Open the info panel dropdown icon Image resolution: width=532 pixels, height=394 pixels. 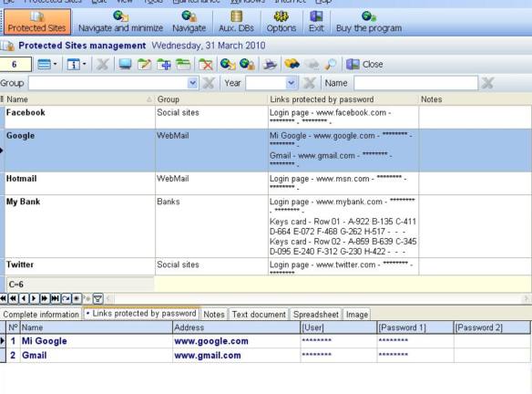point(77,64)
